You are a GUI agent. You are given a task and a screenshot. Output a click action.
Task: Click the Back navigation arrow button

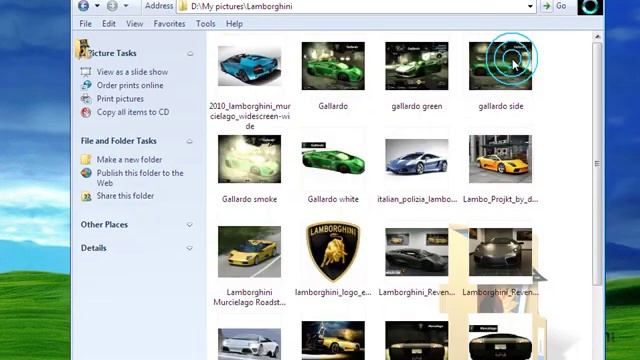[x=84, y=6]
